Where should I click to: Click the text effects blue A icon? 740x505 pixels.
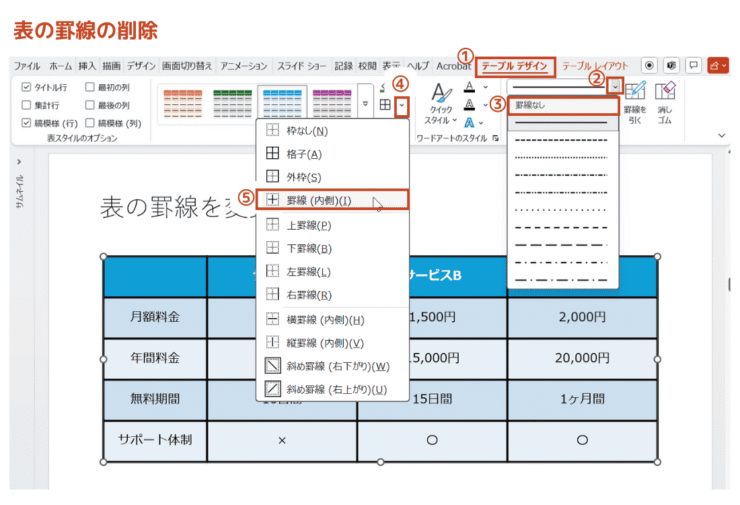[470, 123]
